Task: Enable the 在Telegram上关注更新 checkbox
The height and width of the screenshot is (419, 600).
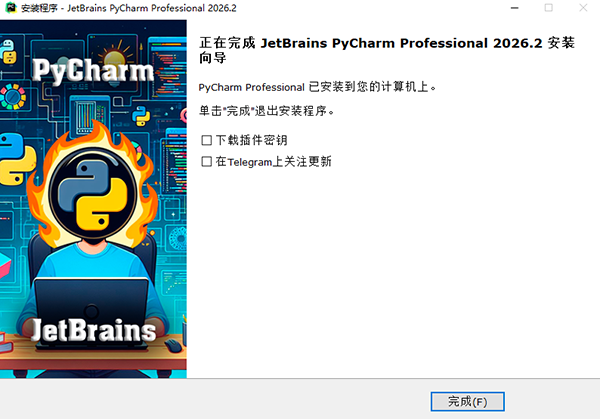Action: tap(207, 161)
